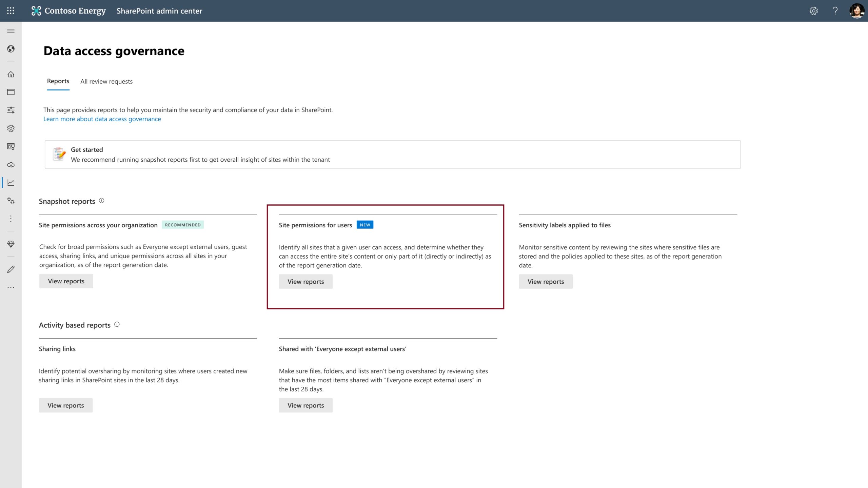Screen dimensions: 868x488
Task: View reports for Sensitivity labels applied to files
Action: point(546,282)
